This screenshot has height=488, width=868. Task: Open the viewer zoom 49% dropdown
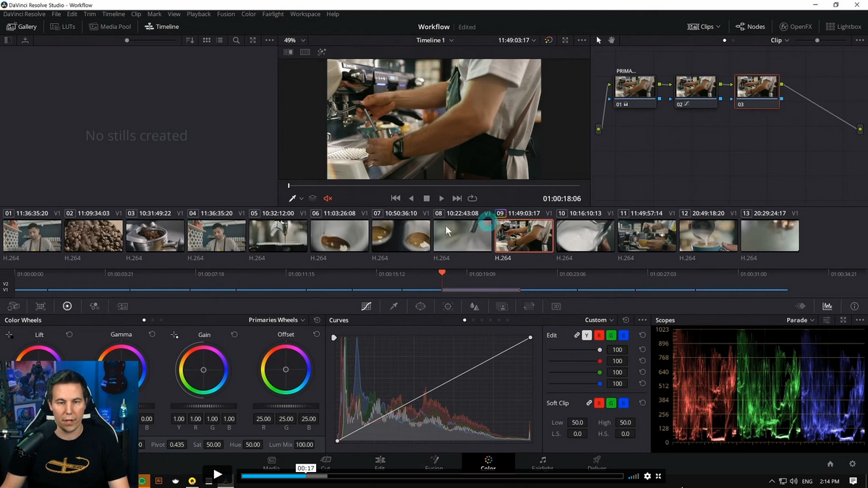pos(294,40)
